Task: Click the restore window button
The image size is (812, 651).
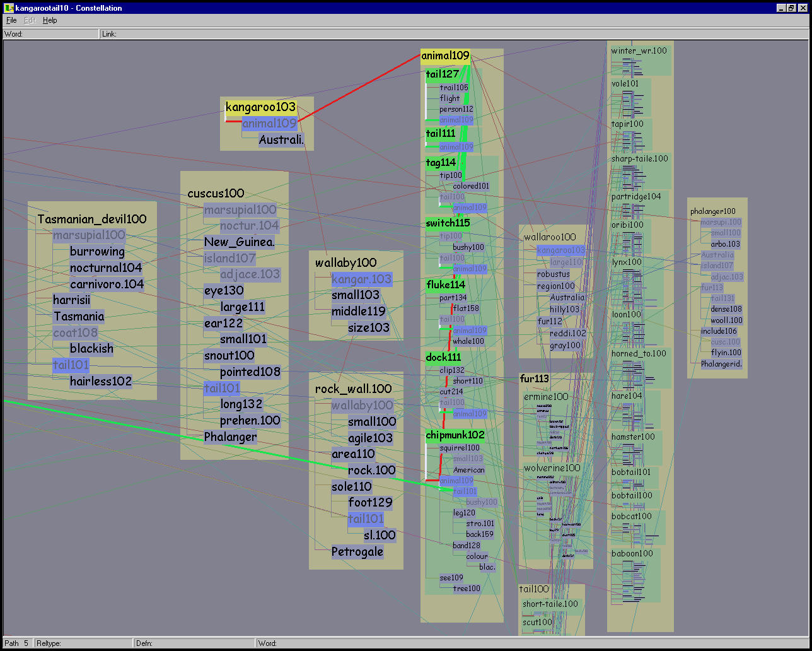Action: coord(791,8)
